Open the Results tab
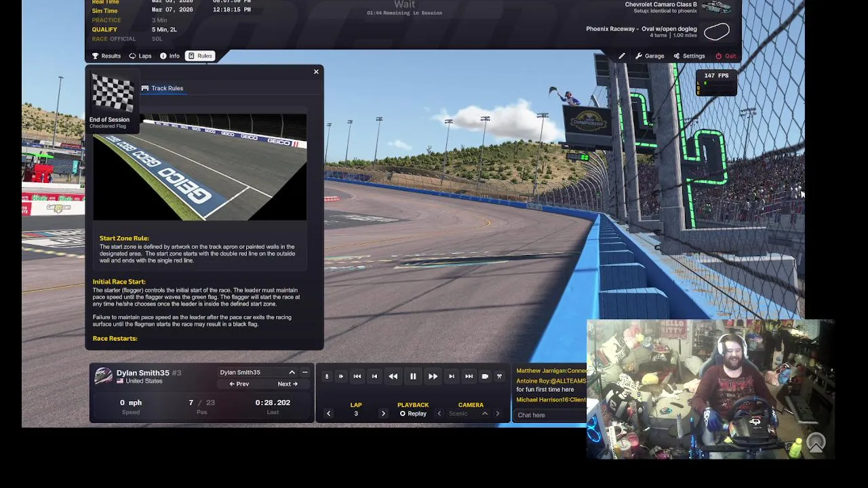The width and height of the screenshot is (868, 488). 106,56
